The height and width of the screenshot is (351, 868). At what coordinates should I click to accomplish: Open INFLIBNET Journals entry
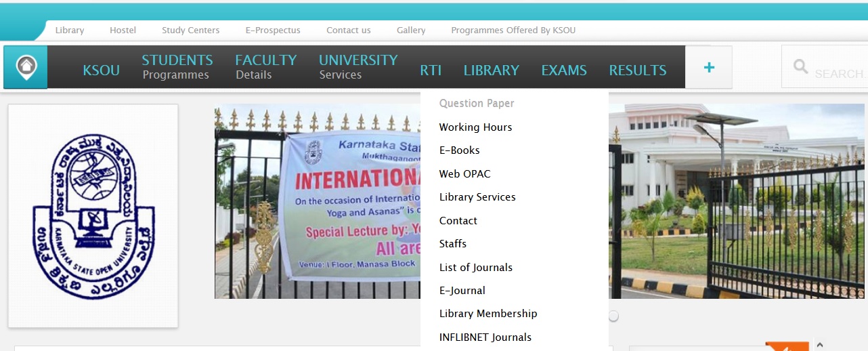click(485, 337)
